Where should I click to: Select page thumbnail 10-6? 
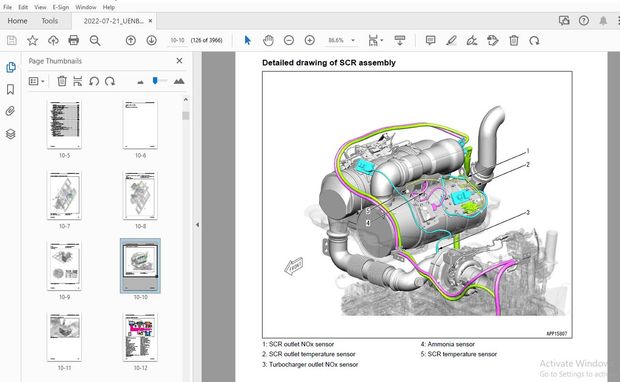[x=140, y=125]
